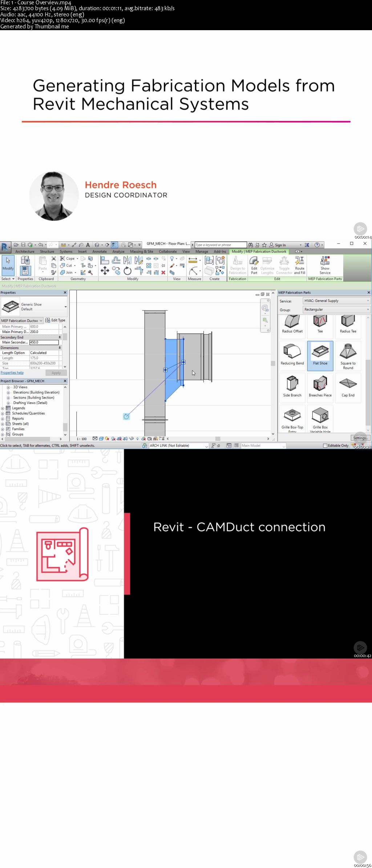Image resolution: width=372 pixels, height=868 pixels.
Task: Click the Modify arrow tool
Action: tap(8, 264)
